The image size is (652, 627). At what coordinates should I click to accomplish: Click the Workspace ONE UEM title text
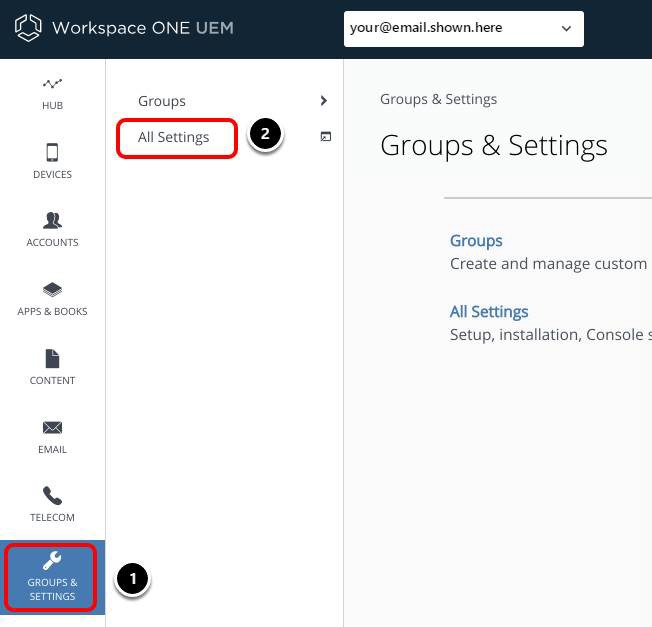[x=142, y=28]
